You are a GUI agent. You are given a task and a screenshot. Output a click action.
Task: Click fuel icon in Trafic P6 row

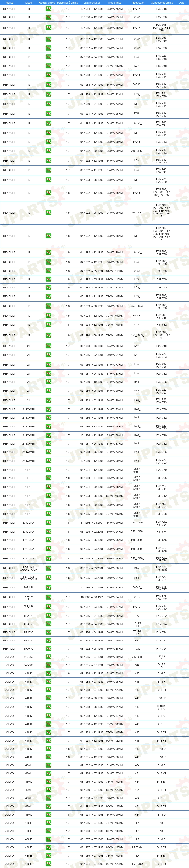pos(49,616)
